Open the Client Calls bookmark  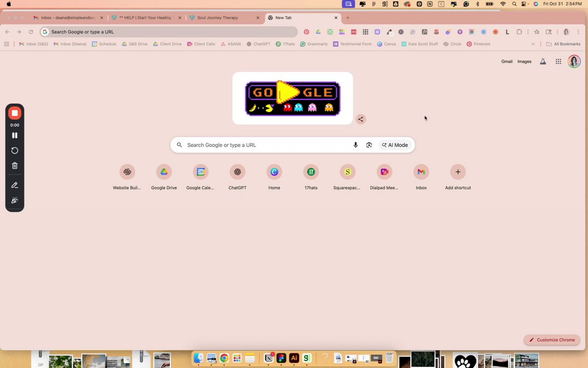[x=201, y=44]
